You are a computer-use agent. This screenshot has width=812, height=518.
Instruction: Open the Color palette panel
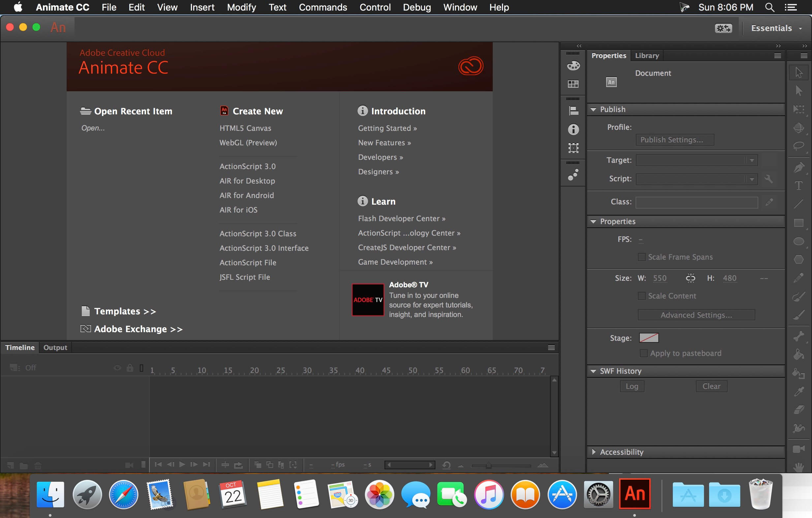tap(573, 65)
